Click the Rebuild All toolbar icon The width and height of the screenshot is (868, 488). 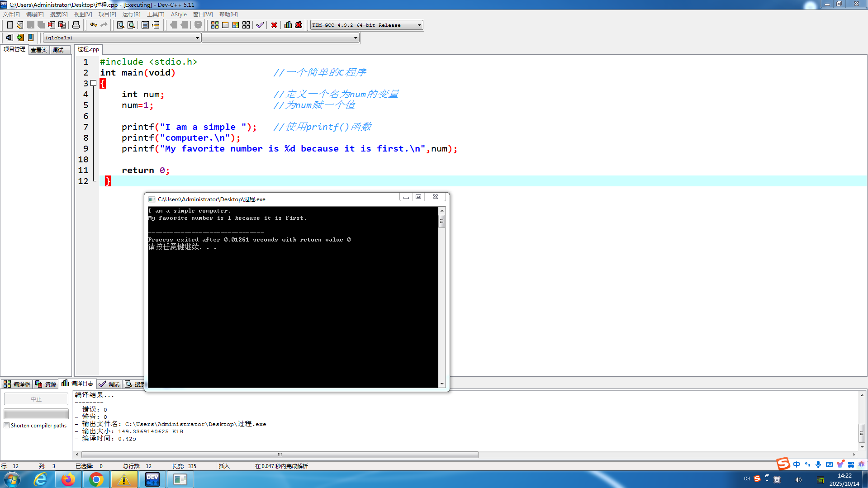(246, 25)
